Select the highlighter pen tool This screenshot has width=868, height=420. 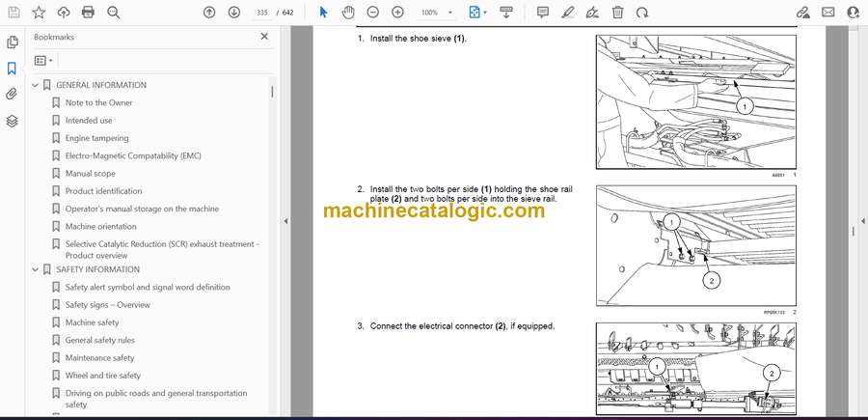[x=568, y=13]
